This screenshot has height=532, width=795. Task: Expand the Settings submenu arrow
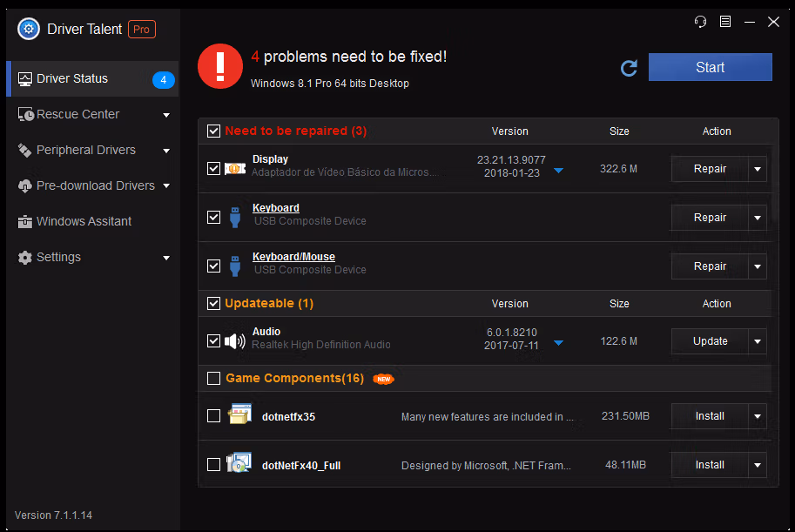(x=166, y=258)
